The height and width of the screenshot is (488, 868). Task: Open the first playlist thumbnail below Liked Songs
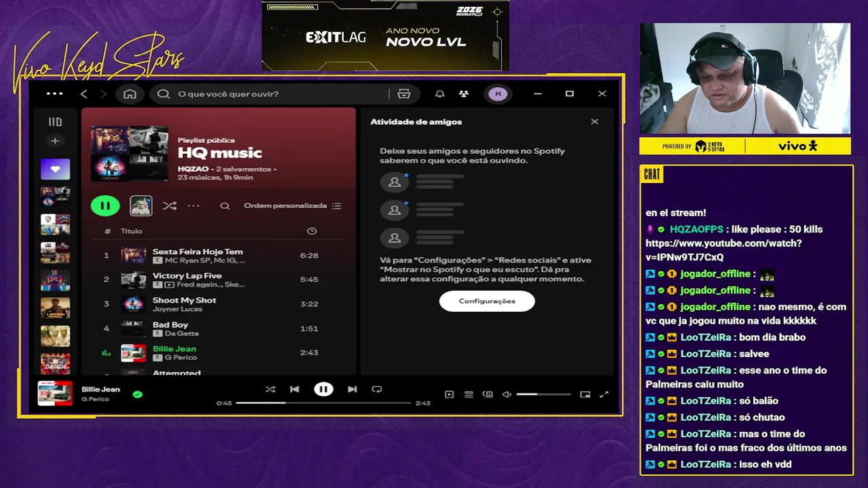[55, 197]
